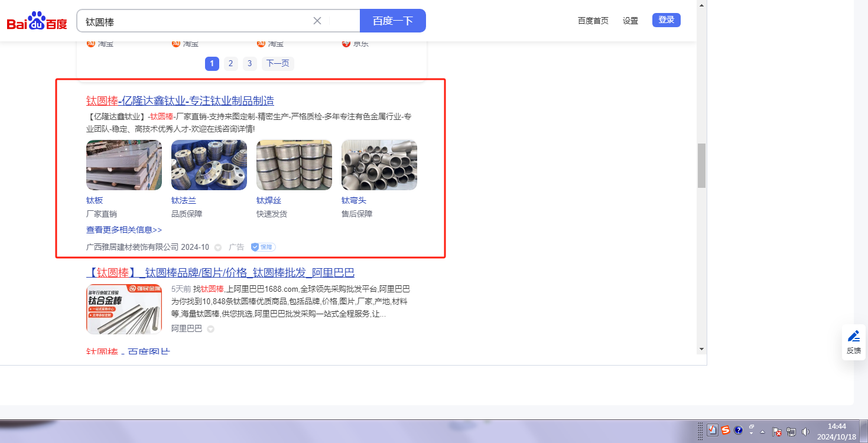Click the Baidu logo
Image resolution: width=868 pixels, height=443 pixels.
pos(37,21)
